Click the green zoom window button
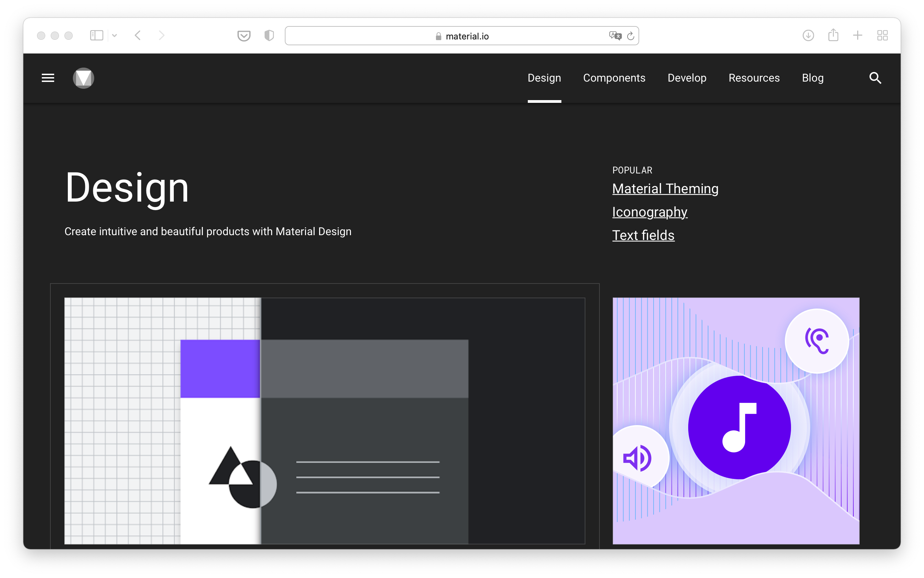924x578 pixels. point(69,36)
